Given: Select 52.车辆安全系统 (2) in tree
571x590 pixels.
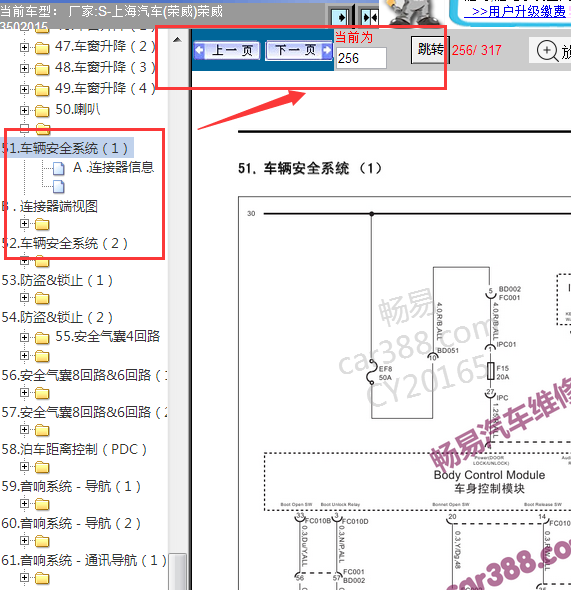Looking at the screenshot, I should pos(65,243).
